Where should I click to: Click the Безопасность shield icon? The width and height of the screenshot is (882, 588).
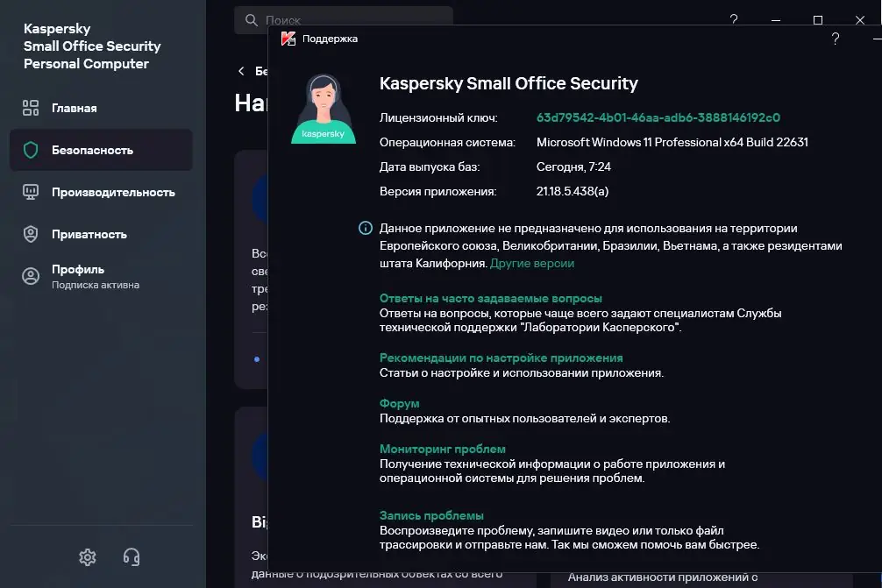pos(31,150)
